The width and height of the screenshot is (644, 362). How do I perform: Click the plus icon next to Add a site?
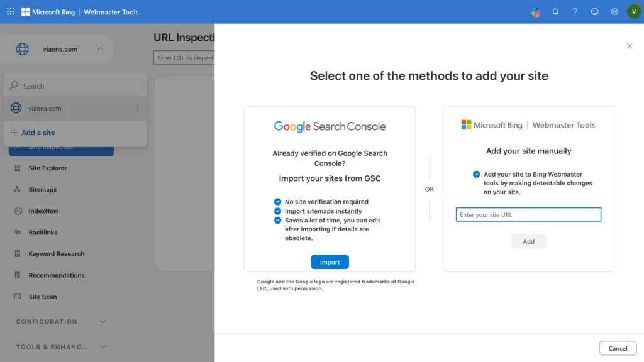click(14, 133)
